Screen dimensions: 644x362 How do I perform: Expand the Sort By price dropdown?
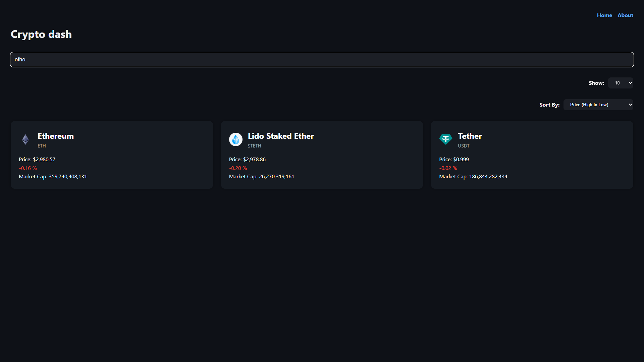coord(598,105)
